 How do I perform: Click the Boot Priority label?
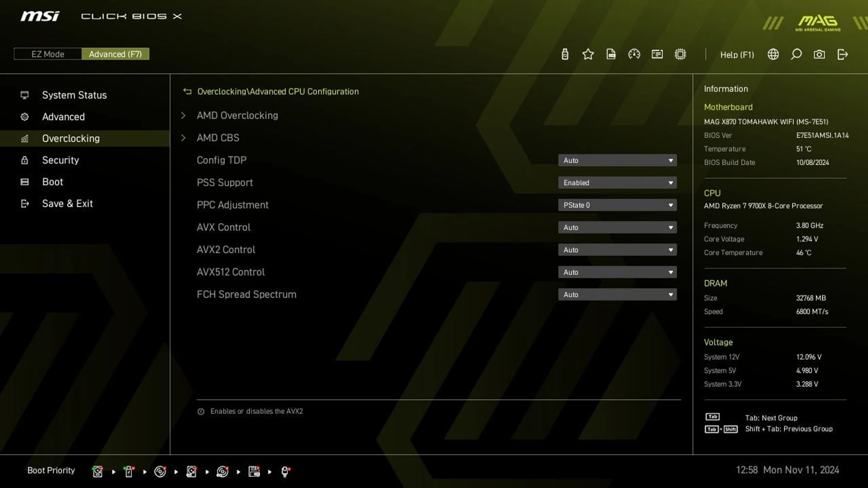point(51,470)
